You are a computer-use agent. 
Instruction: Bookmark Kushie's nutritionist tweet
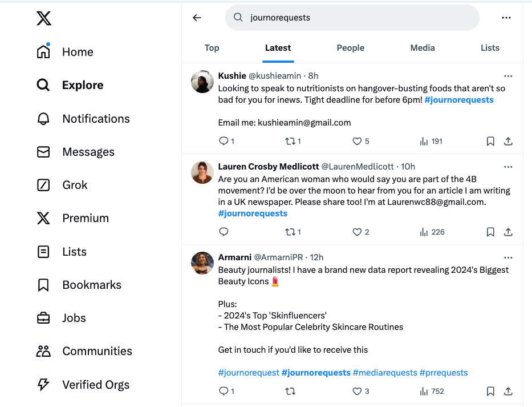pos(490,141)
